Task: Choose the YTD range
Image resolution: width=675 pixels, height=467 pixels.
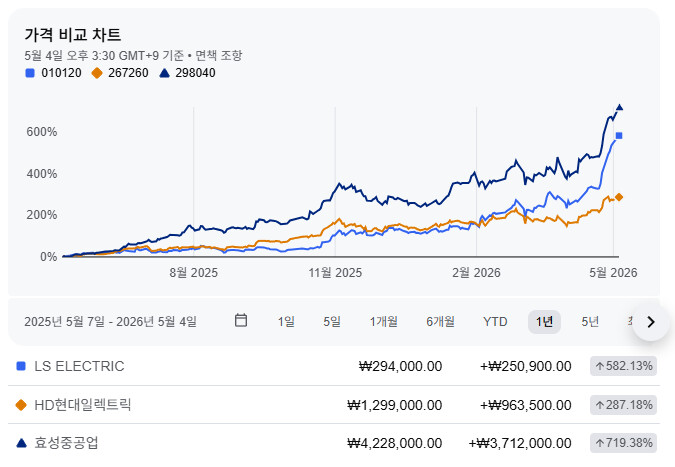Action: point(495,322)
